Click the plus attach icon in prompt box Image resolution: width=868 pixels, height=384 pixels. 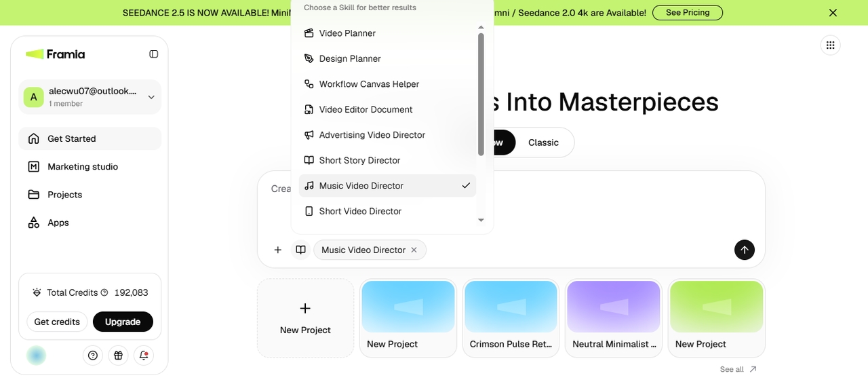coord(277,250)
